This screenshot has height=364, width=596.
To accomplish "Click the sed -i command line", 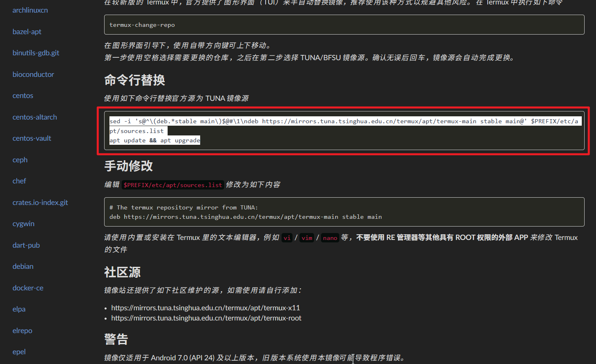I will click(345, 121).
